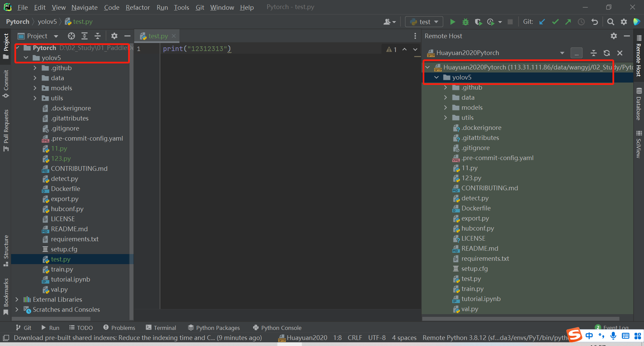Screen dimensions: 644x346
Task: Hide the Project tool window
Action: (127, 36)
